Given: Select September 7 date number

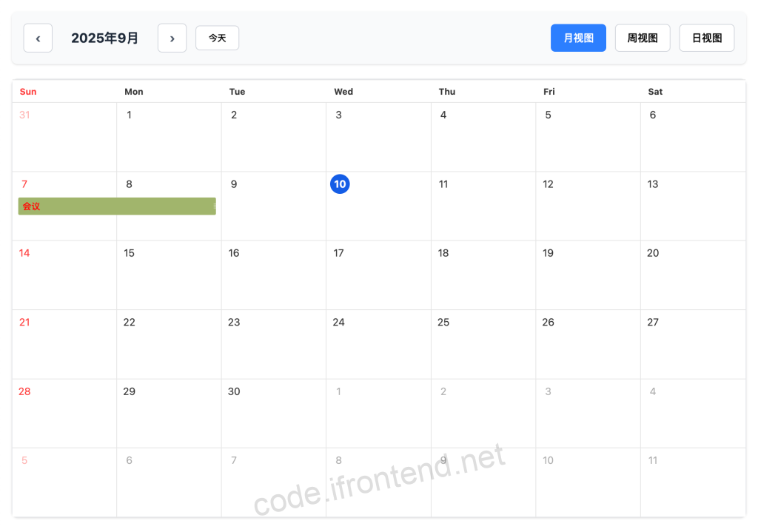Looking at the screenshot, I should [x=24, y=183].
